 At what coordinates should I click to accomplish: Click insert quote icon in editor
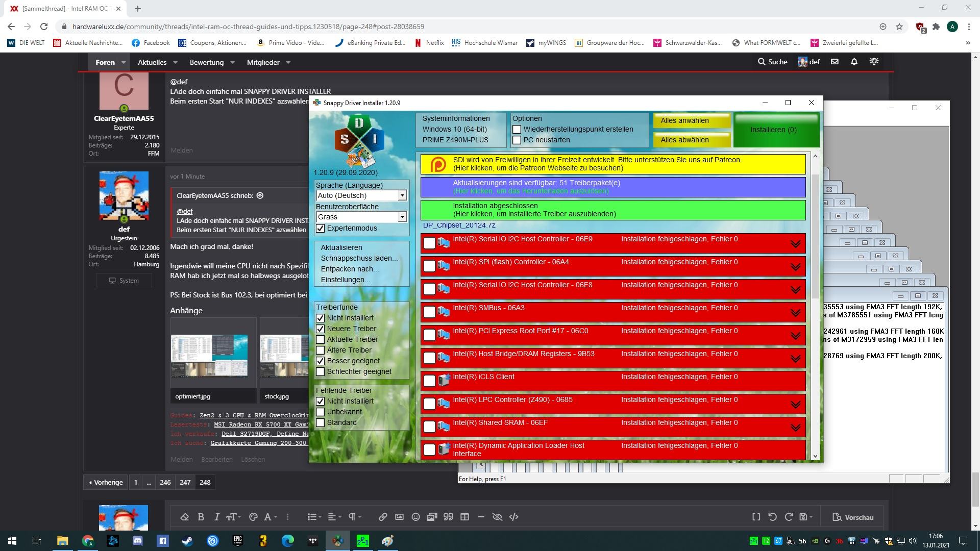pyautogui.click(x=448, y=517)
